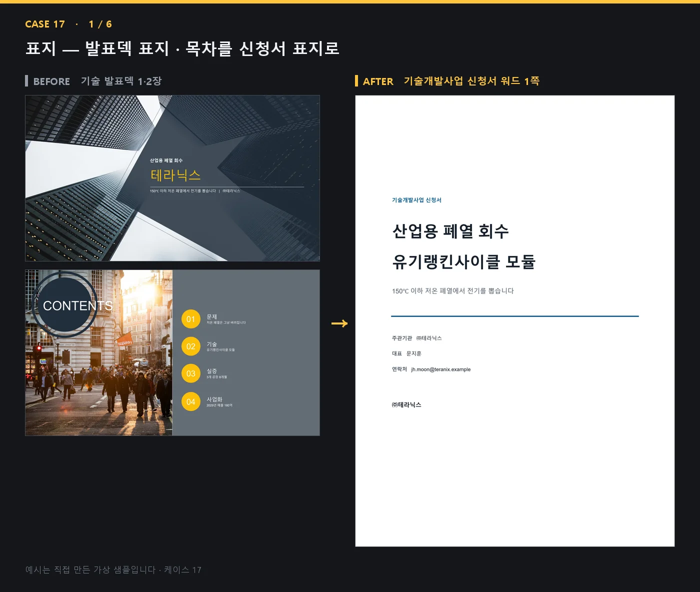
Task: Click the contents subtitle '유기랭킨사이클 모듈'
Action: (220, 350)
